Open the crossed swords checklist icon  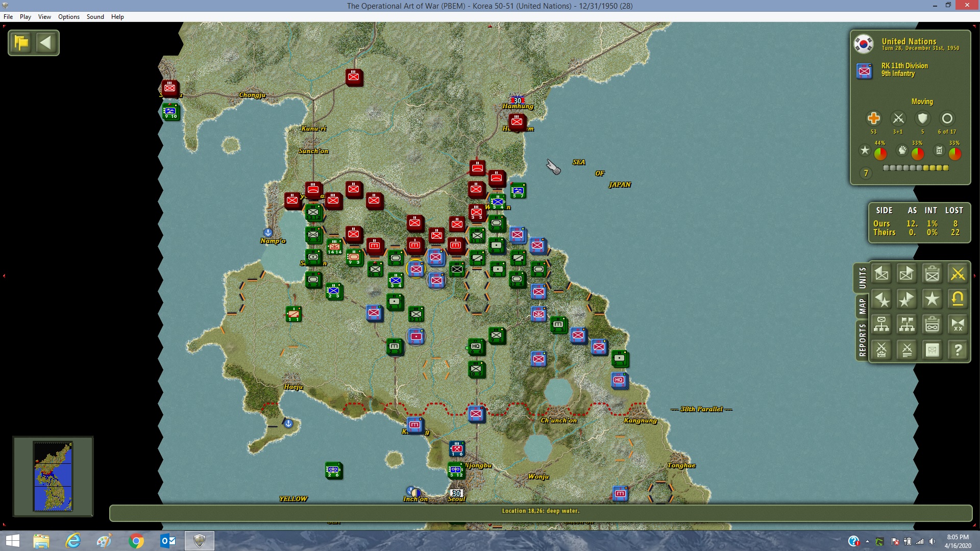coord(881,350)
